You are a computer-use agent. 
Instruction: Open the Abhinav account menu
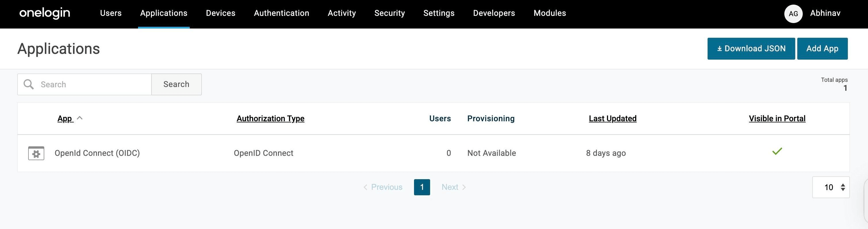(x=825, y=13)
